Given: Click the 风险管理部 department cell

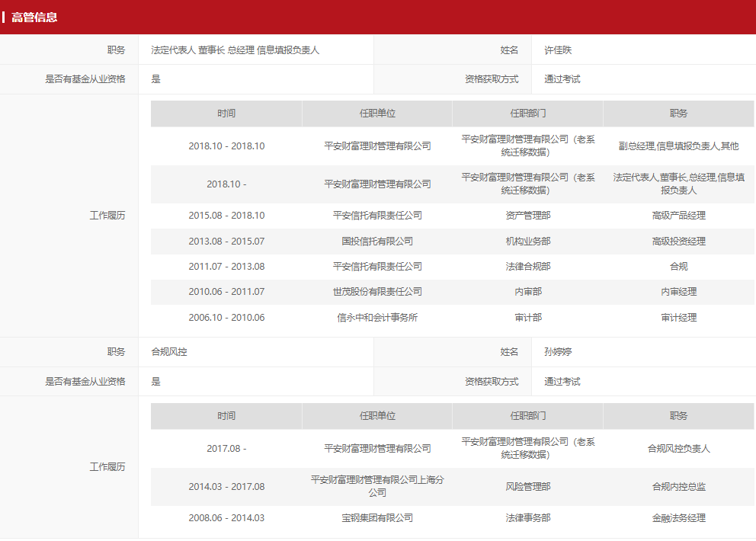Looking at the screenshot, I should click(x=528, y=486).
